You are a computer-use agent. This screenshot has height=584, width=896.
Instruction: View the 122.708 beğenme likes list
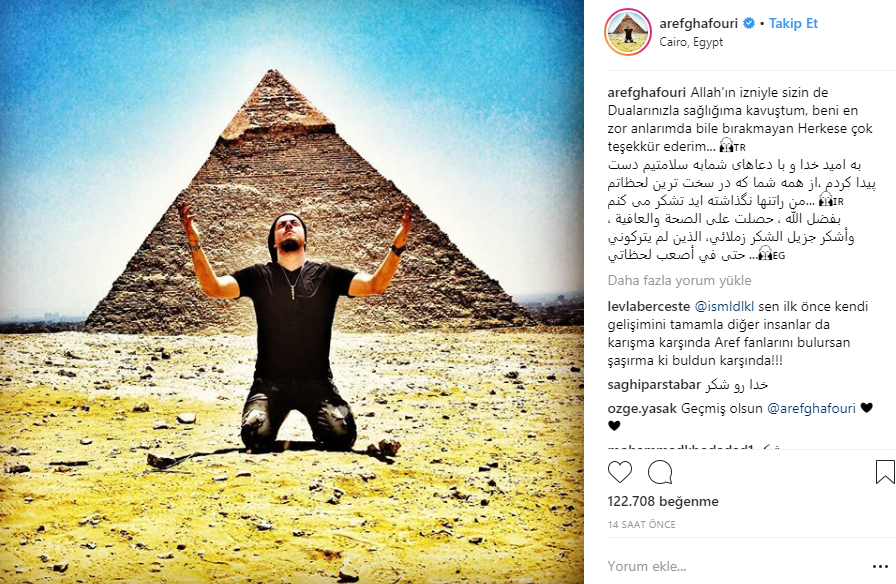click(663, 501)
